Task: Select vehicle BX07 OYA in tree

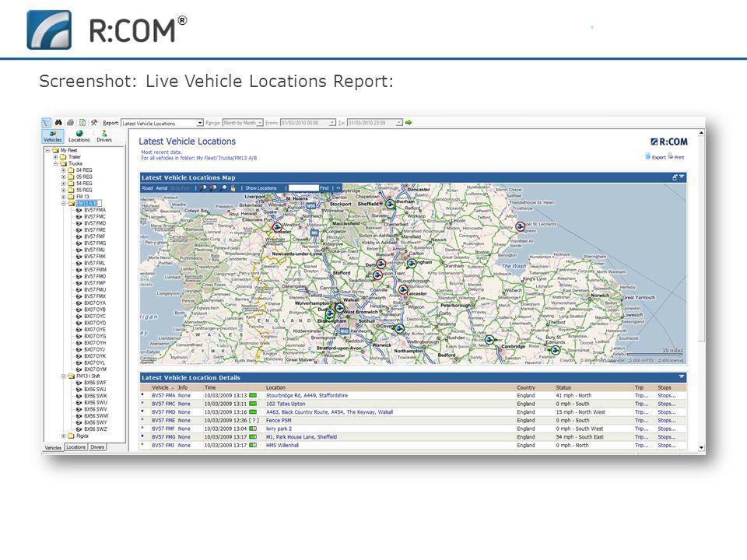Action: (95, 303)
